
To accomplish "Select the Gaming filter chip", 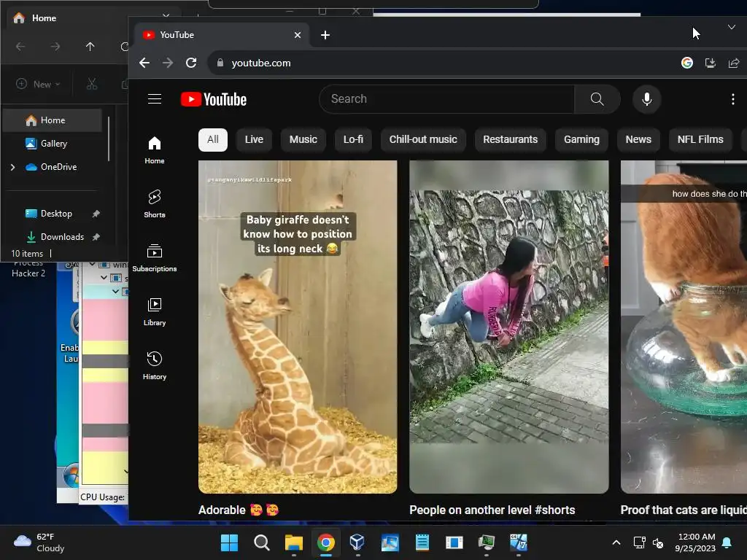I will (581, 139).
